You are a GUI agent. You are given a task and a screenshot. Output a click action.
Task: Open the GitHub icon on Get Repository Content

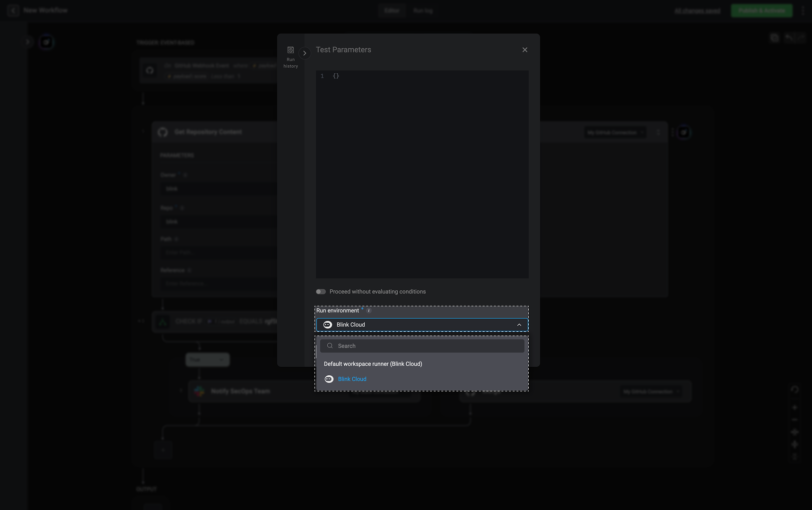coord(163,132)
